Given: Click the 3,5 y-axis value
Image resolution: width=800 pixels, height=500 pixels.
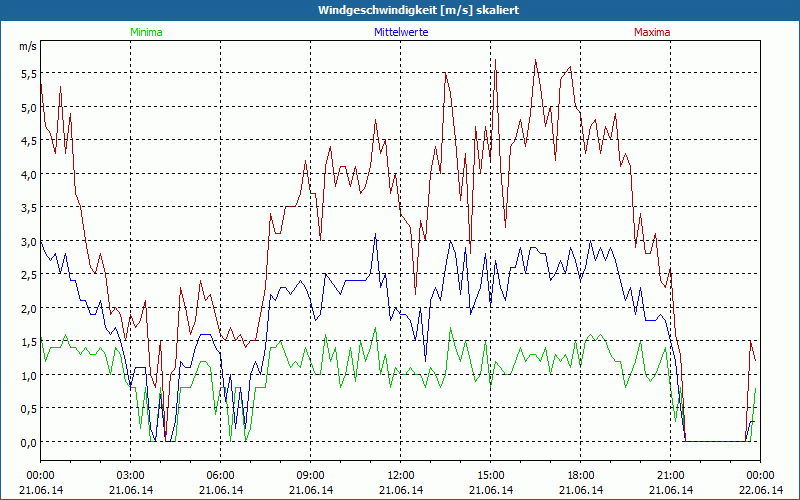Looking at the screenshot, I should pos(29,208).
